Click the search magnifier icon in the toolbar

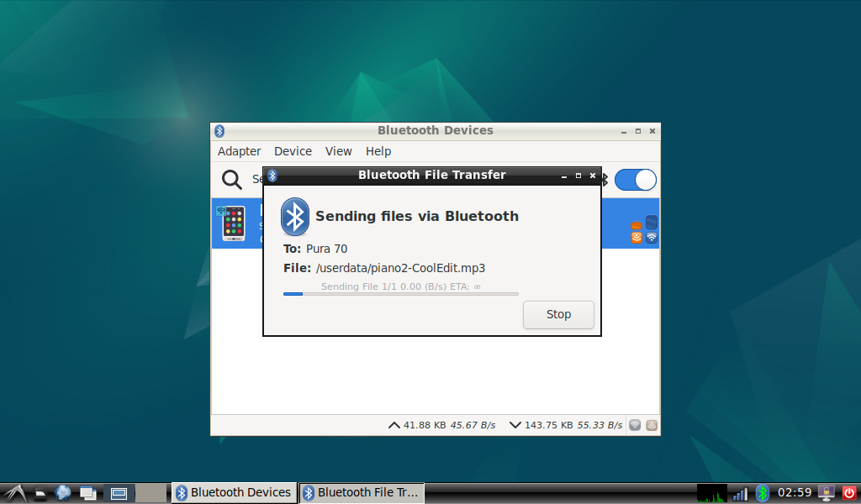(x=232, y=179)
